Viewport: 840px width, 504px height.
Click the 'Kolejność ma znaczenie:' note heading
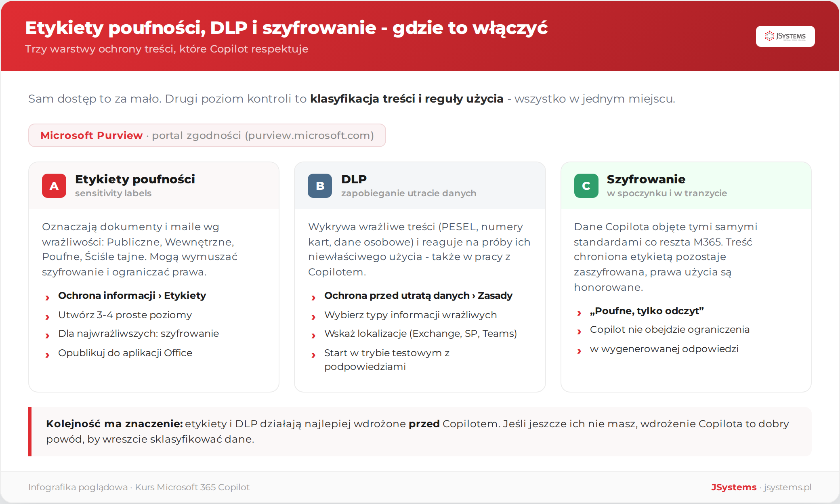click(115, 424)
